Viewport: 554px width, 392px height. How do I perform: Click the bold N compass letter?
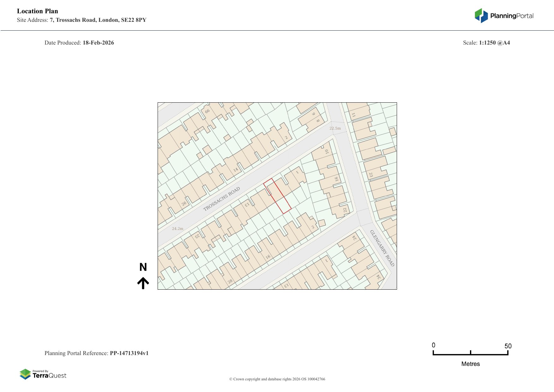click(x=143, y=267)
